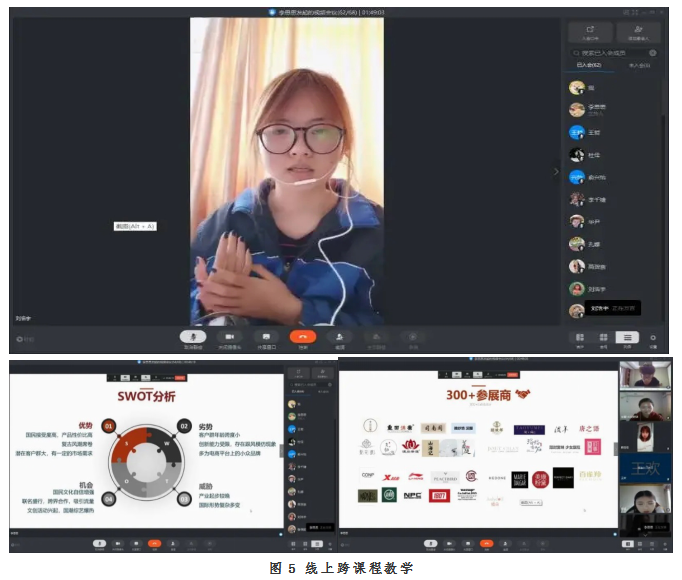Image resolution: width=682 pixels, height=580 pixels.
Task: Open settings gear at bottom-right of main window
Action: coord(654,338)
